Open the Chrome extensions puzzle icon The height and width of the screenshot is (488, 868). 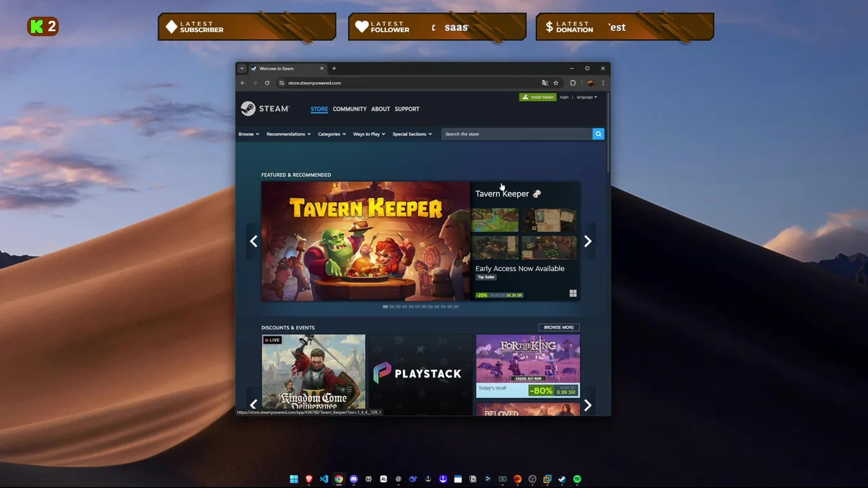tap(573, 83)
